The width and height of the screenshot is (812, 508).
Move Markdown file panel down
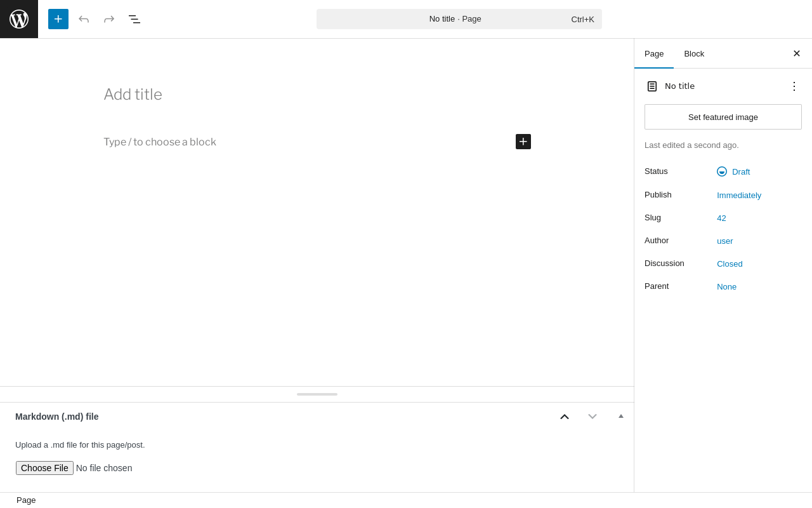pos(593,417)
